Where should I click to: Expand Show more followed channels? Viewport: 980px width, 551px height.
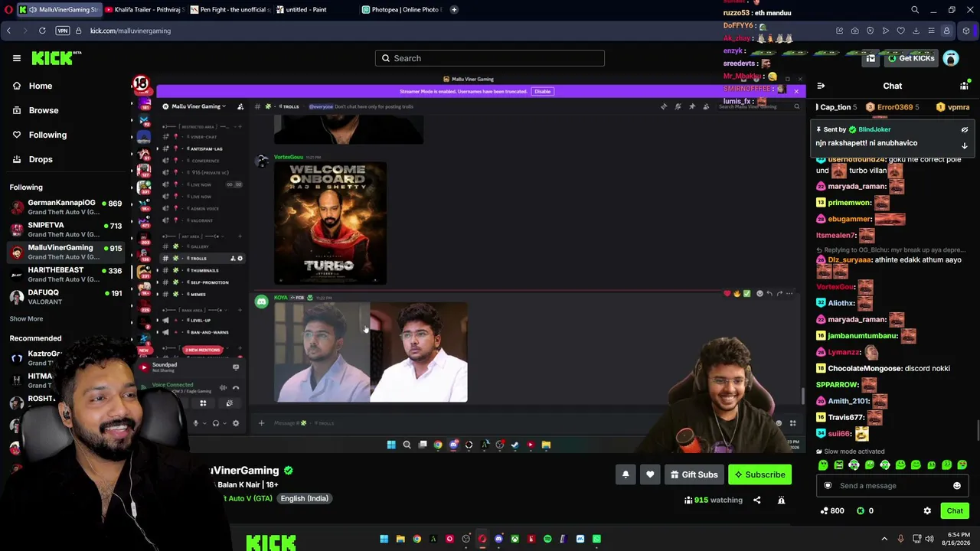pos(26,319)
